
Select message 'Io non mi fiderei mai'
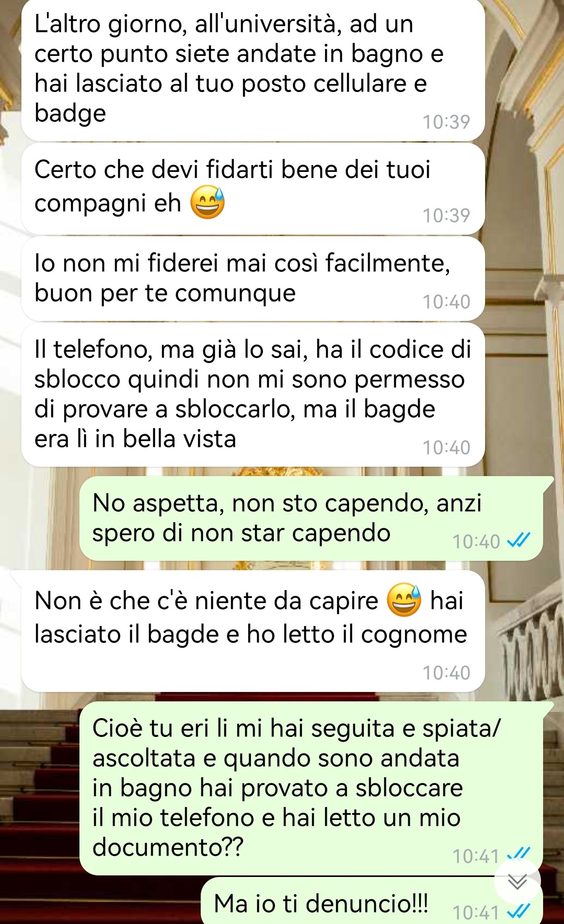(x=253, y=279)
